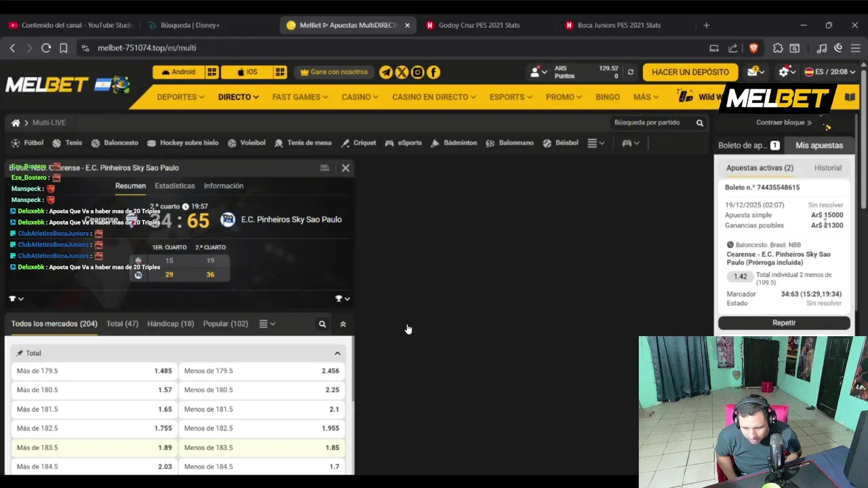Select Fútbol sport filter
868x488 pixels.
pos(27,143)
